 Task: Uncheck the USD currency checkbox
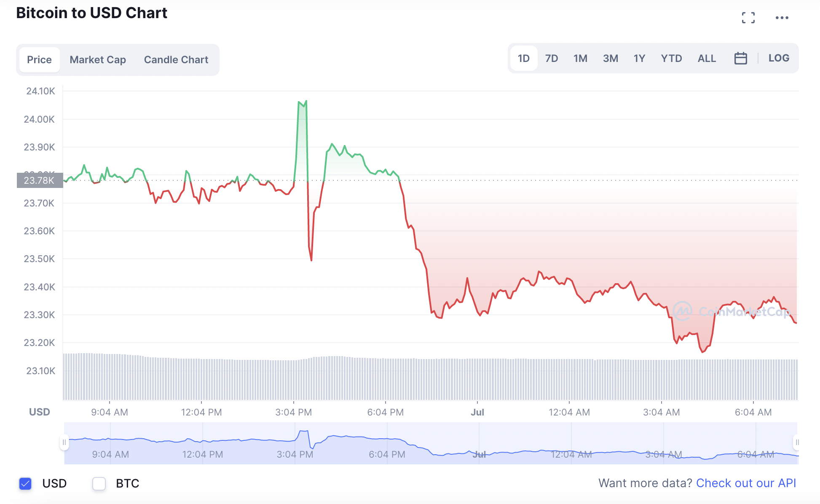(26, 483)
